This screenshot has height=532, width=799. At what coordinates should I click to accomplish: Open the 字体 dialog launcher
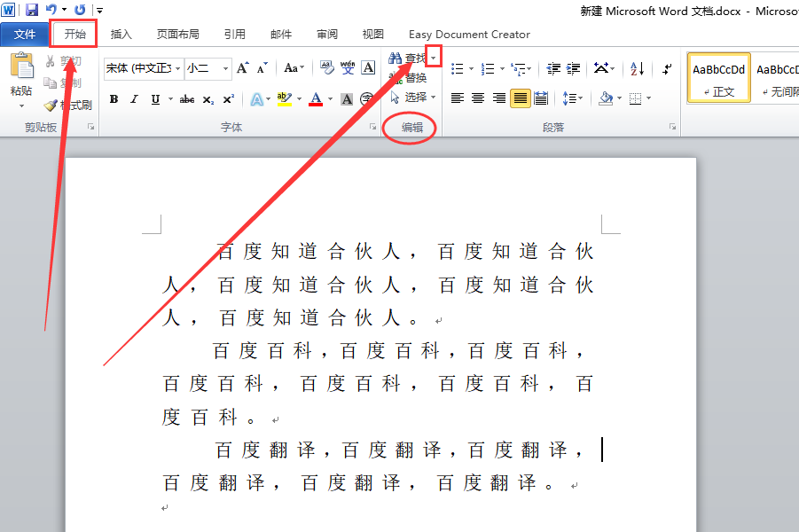click(x=373, y=127)
